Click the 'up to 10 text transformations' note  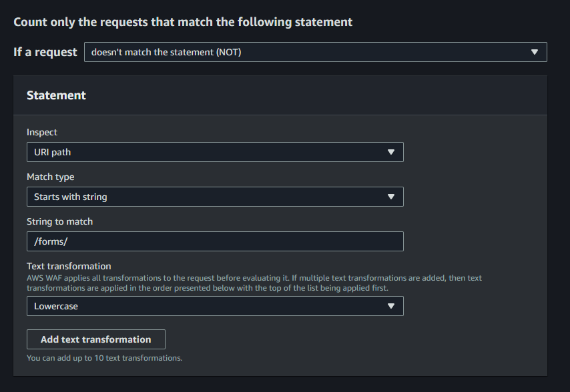[104, 358]
